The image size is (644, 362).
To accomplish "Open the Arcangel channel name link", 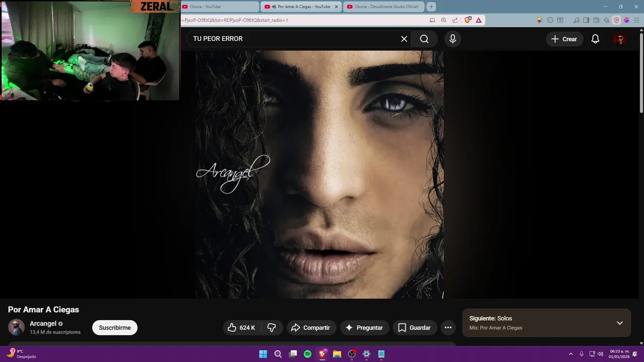I will click(x=43, y=323).
